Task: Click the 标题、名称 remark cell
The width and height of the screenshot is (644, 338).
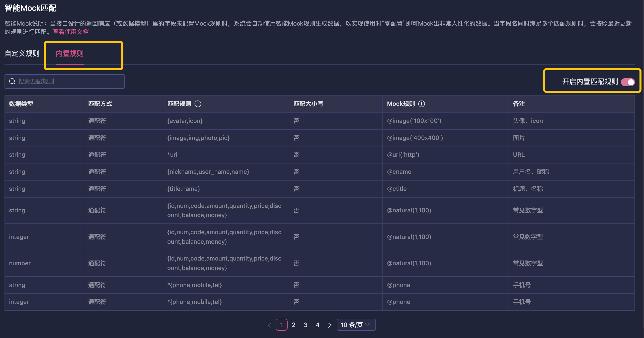Action: 572,189
